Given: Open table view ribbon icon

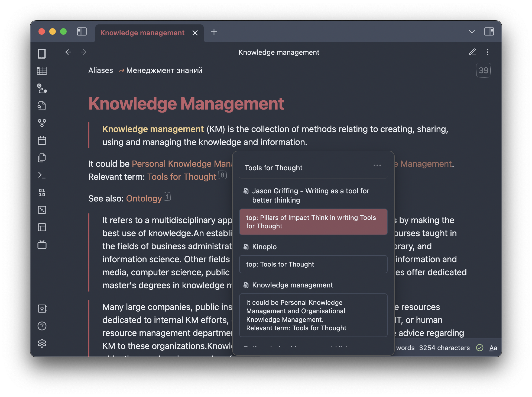Looking at the screenshot, I should tap(42, 71).
